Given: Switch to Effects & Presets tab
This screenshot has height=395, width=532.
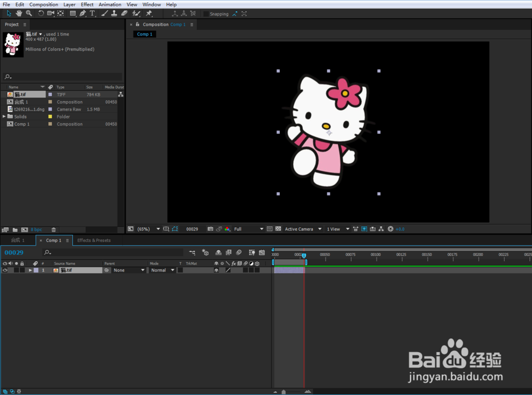Looking at the screenshot, I should 94,241.
